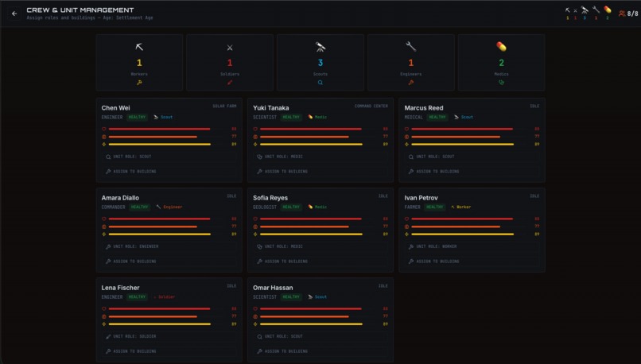
Task: Click Sofia Reyes's HEALTHY status badge
Action: 291,207
